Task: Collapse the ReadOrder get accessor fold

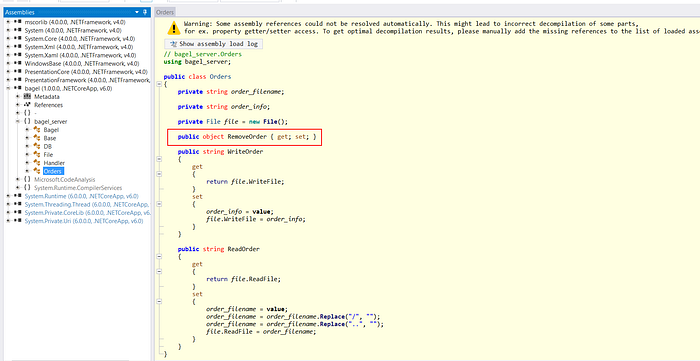Action: click(x=159, y=271)
